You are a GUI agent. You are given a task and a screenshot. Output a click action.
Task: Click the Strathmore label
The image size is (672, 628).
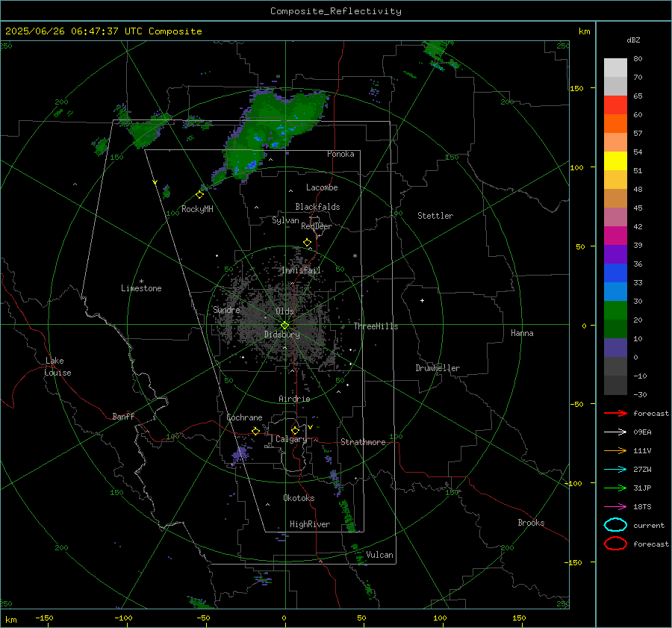363,442
